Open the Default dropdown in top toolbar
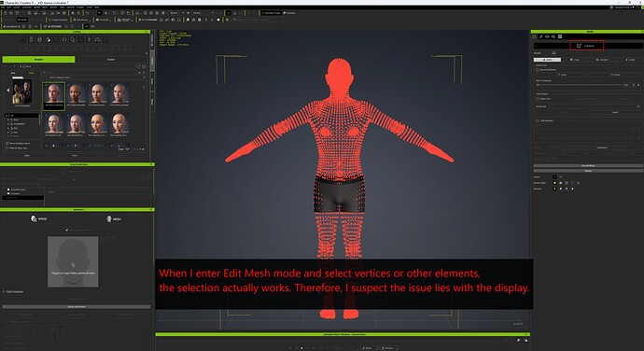 (203, 13)
